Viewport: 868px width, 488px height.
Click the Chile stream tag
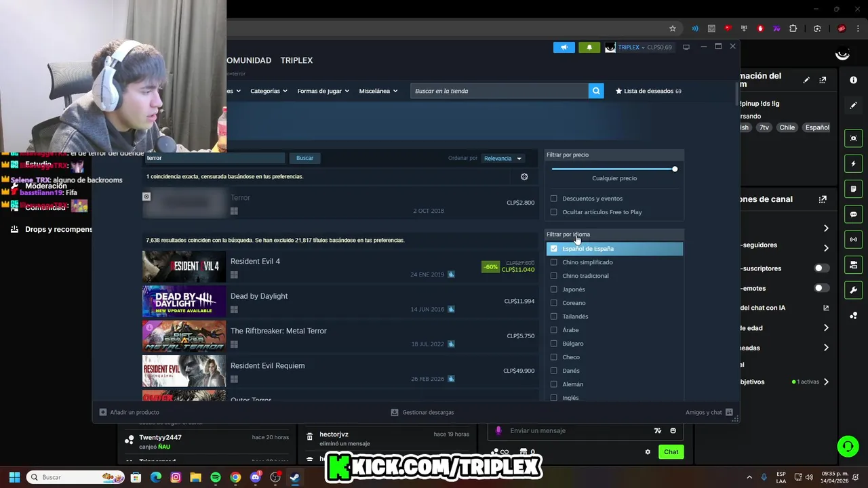pos(787,127)
